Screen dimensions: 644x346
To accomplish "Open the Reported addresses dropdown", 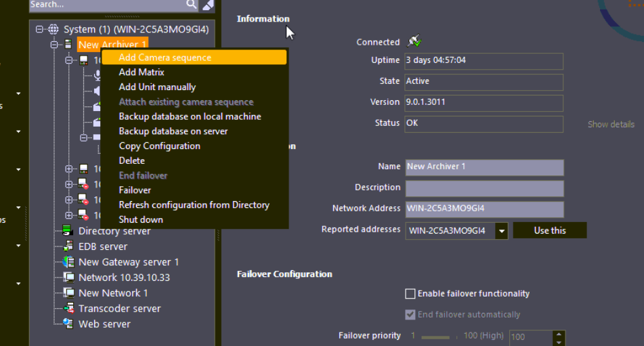I will click(501, 231).
